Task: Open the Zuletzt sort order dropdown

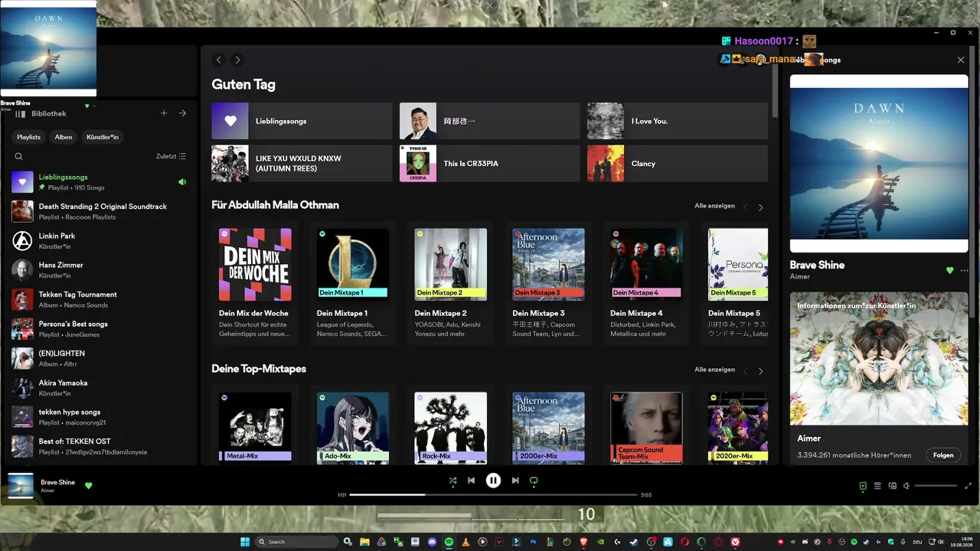Action: pyautogui.click(x=171, y=156)
